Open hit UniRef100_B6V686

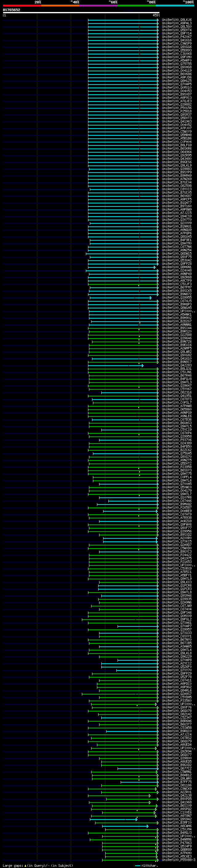[177, 74]
